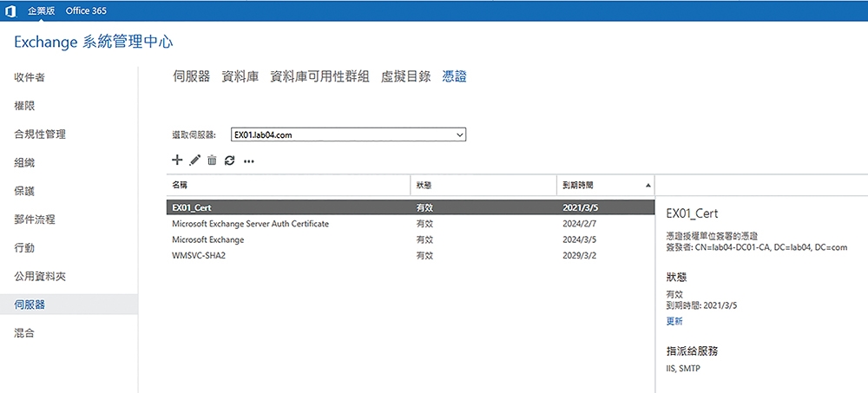Sort by expiration date column arrow
868x393 pixels.
648,186
